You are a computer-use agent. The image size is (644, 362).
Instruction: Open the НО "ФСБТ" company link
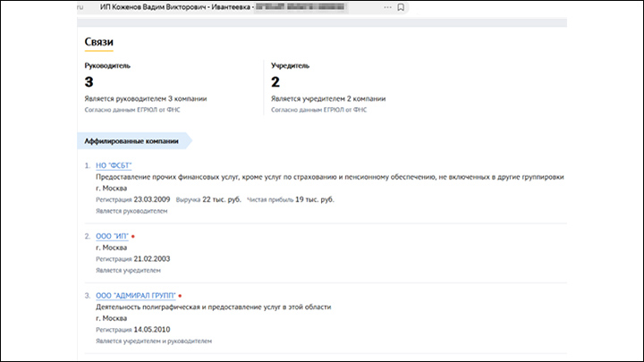pyautogui.click(x=113, y=165)
